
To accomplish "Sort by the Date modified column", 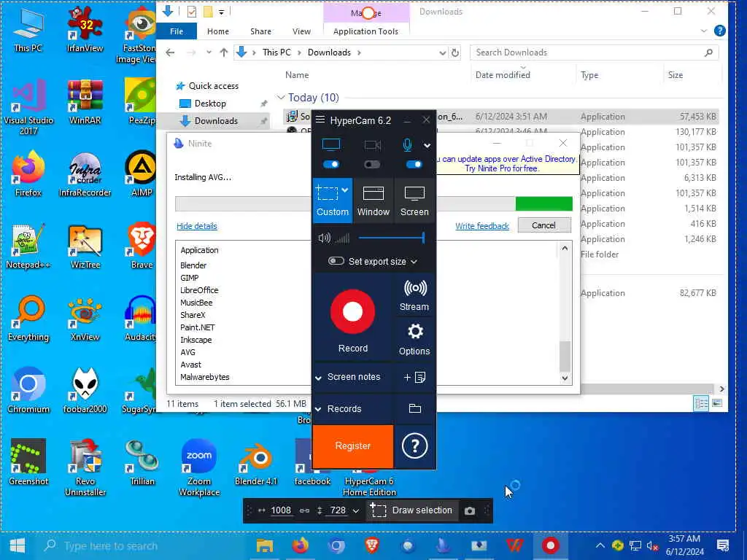I will pyautogui.click(x=503, y=75).
